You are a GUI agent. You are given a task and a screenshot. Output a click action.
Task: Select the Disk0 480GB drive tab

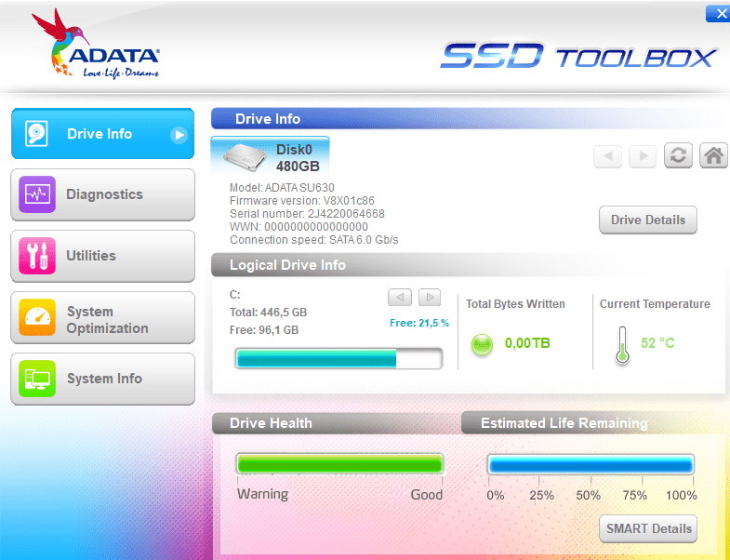(x=270, y=155)
